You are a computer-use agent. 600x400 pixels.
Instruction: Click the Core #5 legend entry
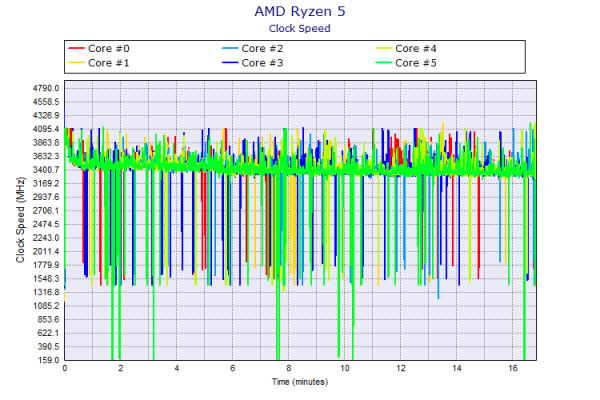(x=406, y=63)
